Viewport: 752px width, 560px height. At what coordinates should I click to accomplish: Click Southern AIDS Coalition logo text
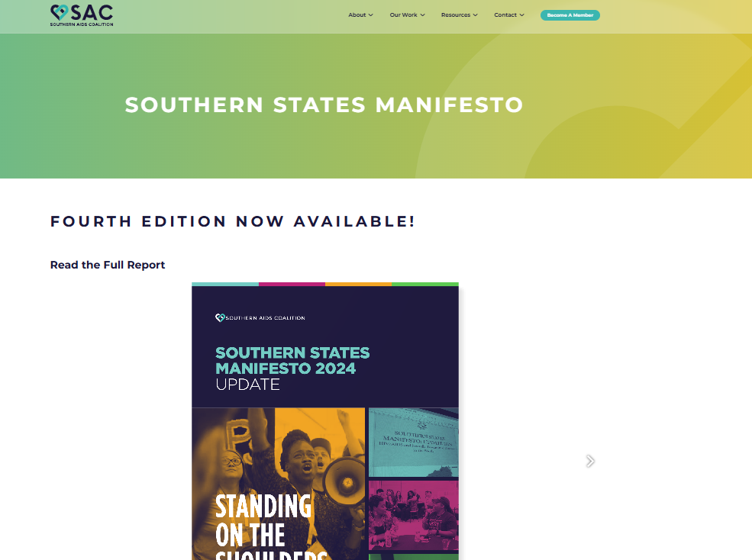click(82, 24)
